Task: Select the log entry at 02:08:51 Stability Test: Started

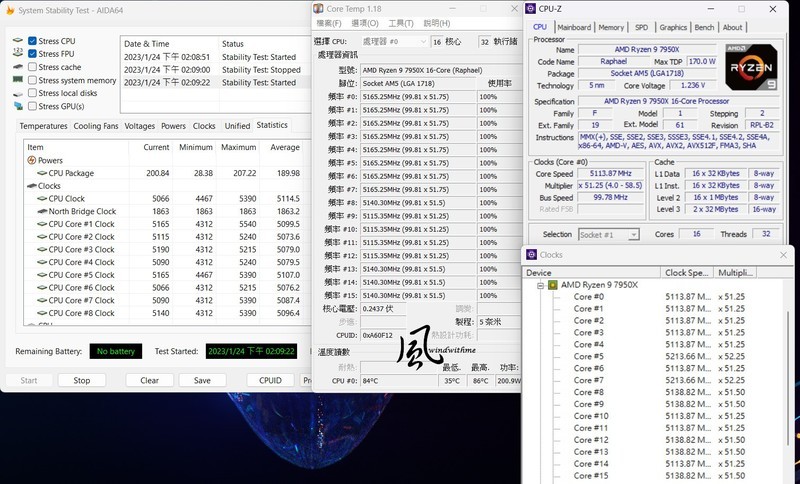Action: [x=216, y=57]
